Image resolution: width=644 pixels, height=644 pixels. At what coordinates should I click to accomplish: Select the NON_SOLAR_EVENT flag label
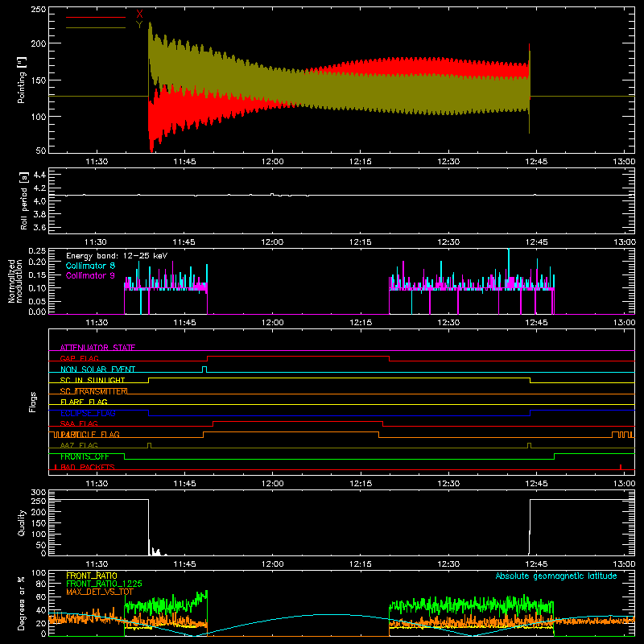(x=97, y=369)
